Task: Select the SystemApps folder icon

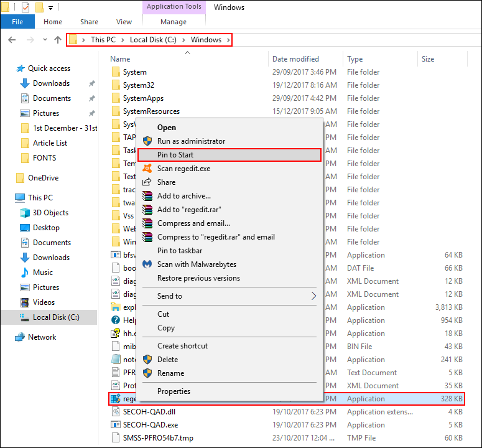Action: [x=116, y=98]
